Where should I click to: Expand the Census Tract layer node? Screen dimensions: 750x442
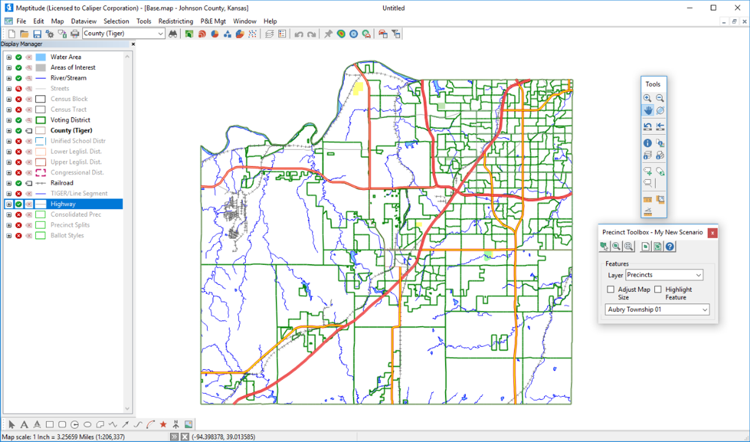9,110
